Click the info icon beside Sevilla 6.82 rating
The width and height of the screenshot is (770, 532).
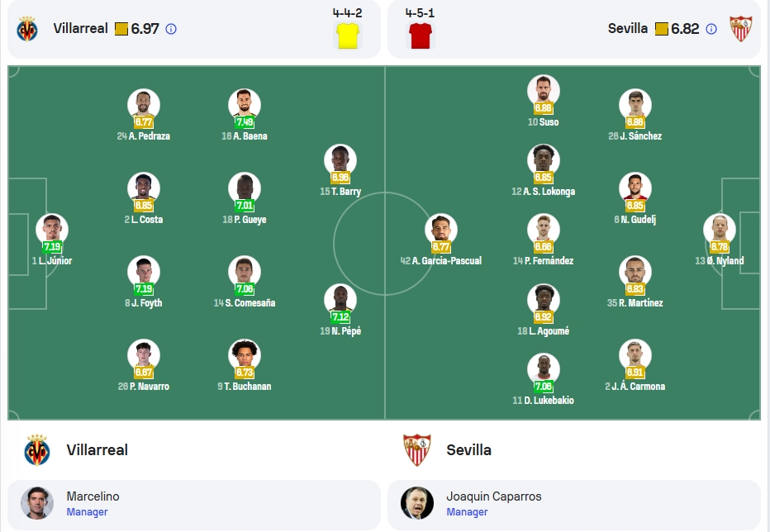pyautogui.click(x=711, y=29)
